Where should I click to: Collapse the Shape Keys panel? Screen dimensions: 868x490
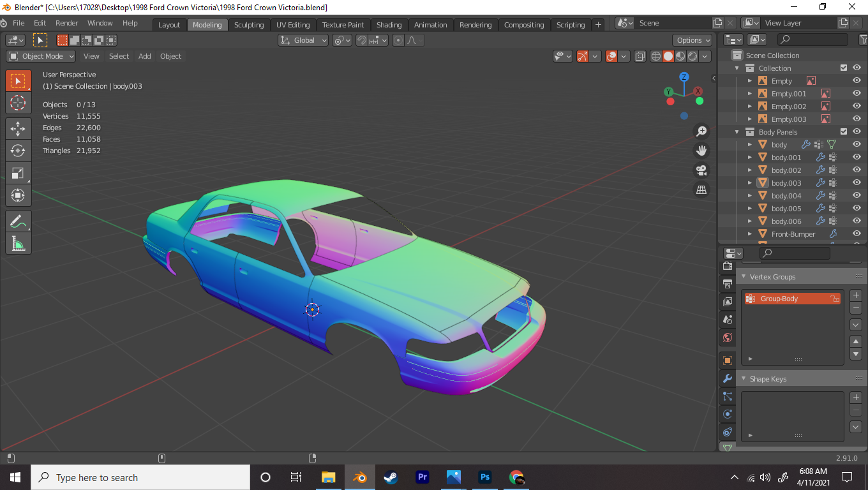pyautogui.click(x=744, y=379)
